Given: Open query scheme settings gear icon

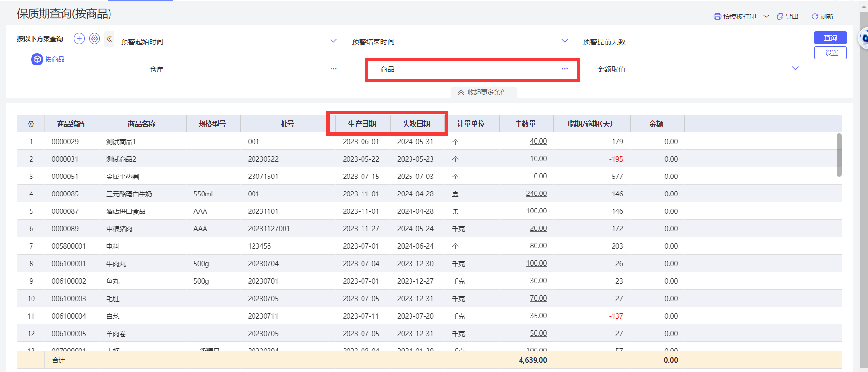Looking at the screenshot, I should (x=95, y=39).
